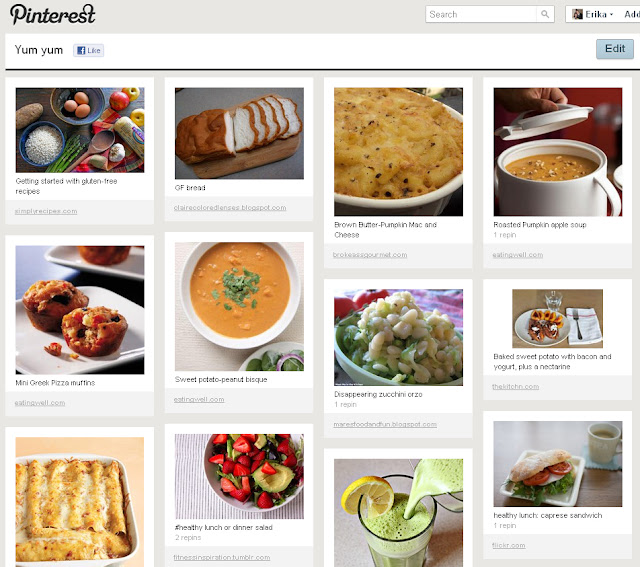
Task: Select the Sweet potato-peanut bisque photo
Action: click(x=239, y=307)
